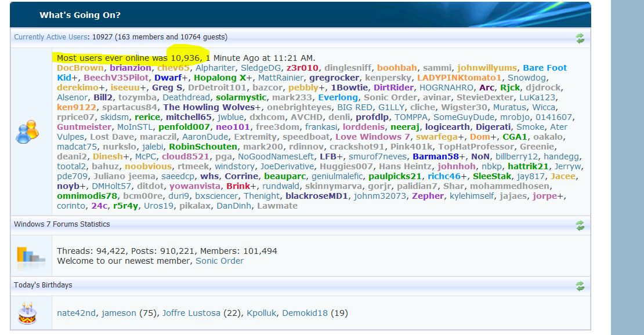Click the Today's Birthdays header text
Image resolution: width=644 pixels, height=335 pixels.
point(43,285)
